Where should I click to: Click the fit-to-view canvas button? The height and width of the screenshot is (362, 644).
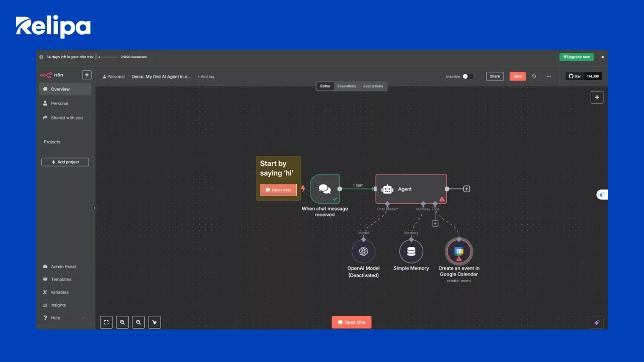tap(106, 322)
